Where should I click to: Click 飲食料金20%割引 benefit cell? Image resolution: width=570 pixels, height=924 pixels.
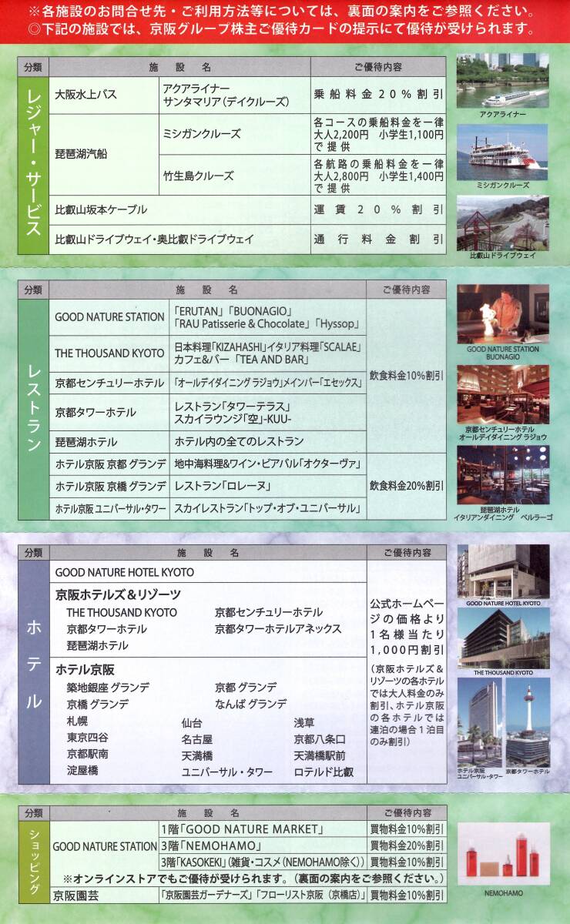coord(406,487)
